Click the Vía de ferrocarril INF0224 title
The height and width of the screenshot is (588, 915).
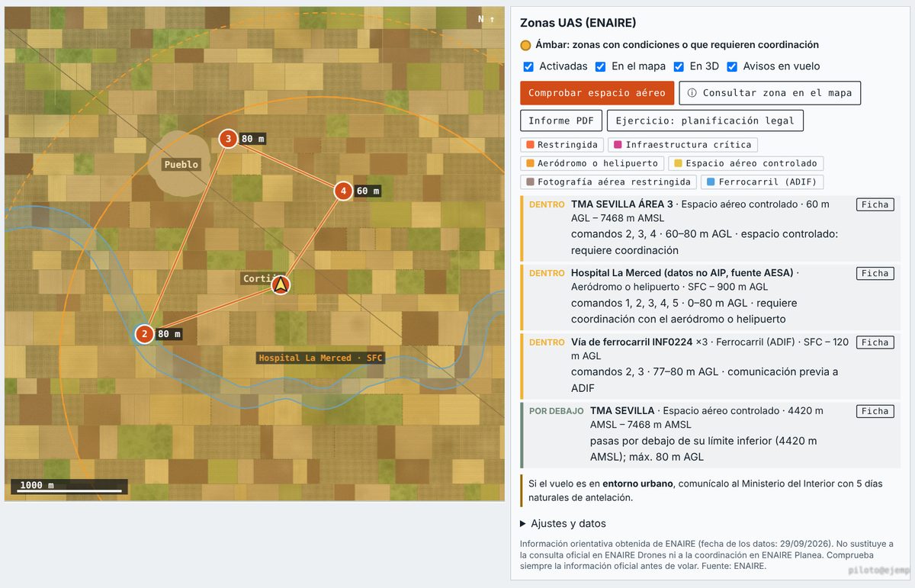coord(631,342)
